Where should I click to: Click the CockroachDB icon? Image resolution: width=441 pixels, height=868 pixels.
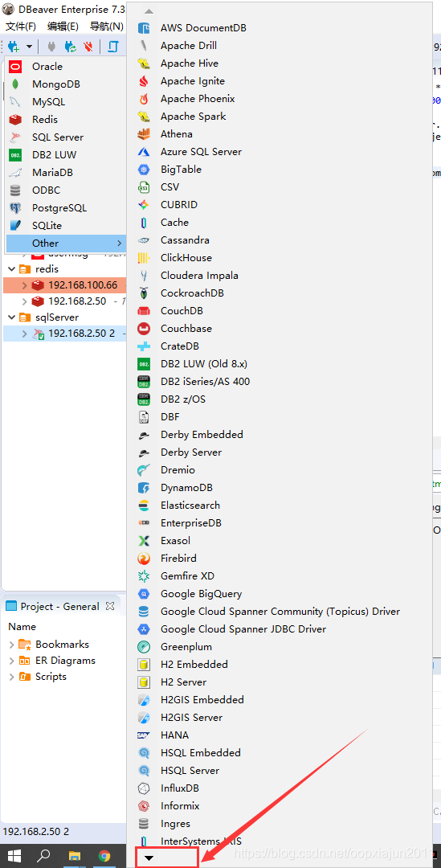click(x=144, y=293)
